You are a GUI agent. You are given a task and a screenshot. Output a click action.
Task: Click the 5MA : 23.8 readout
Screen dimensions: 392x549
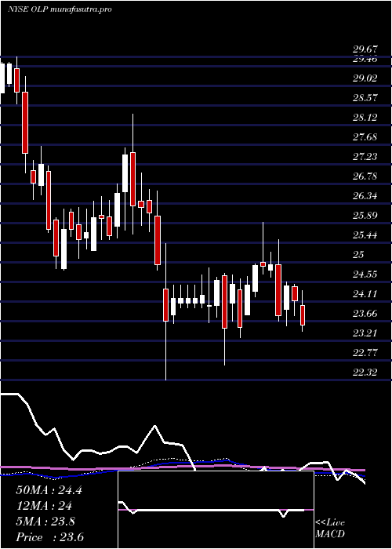click(45, 521)
